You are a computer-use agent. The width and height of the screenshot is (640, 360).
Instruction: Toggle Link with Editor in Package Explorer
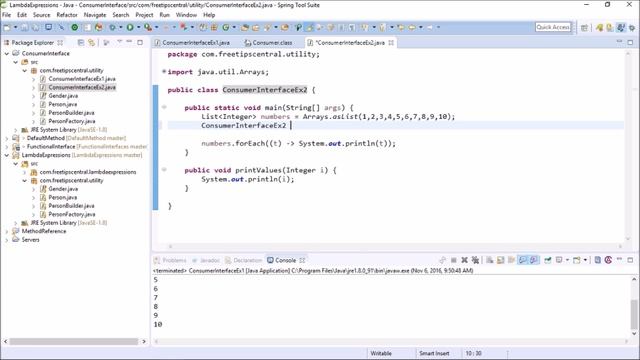(x=91, y=42)
